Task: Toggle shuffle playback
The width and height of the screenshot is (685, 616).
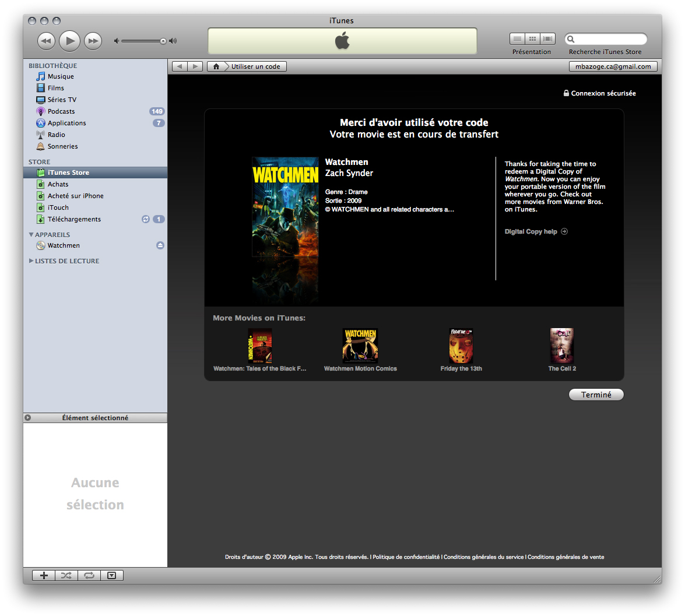Action: coord(66,575)
